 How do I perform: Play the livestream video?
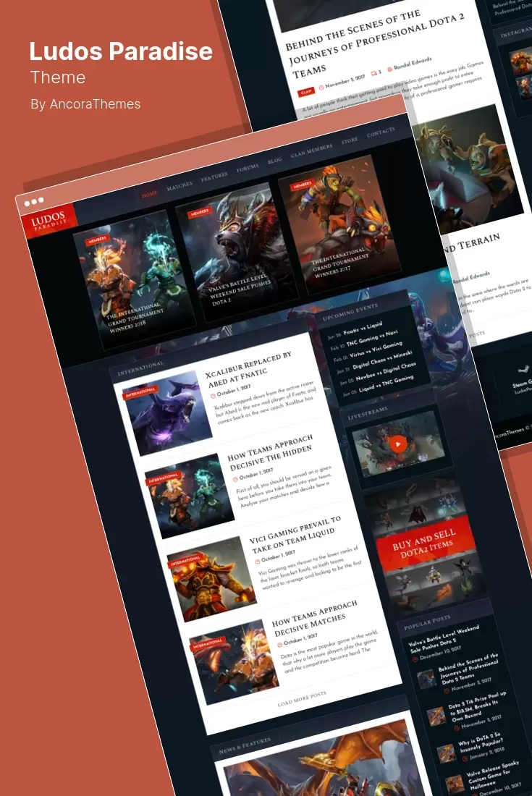(x=398, y=444)
